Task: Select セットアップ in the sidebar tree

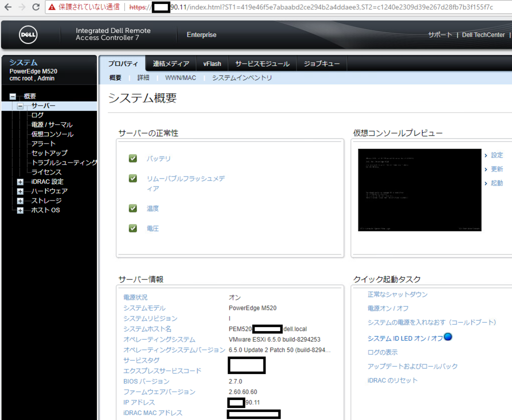Action: pyautogui.click(x=49, y=153)
